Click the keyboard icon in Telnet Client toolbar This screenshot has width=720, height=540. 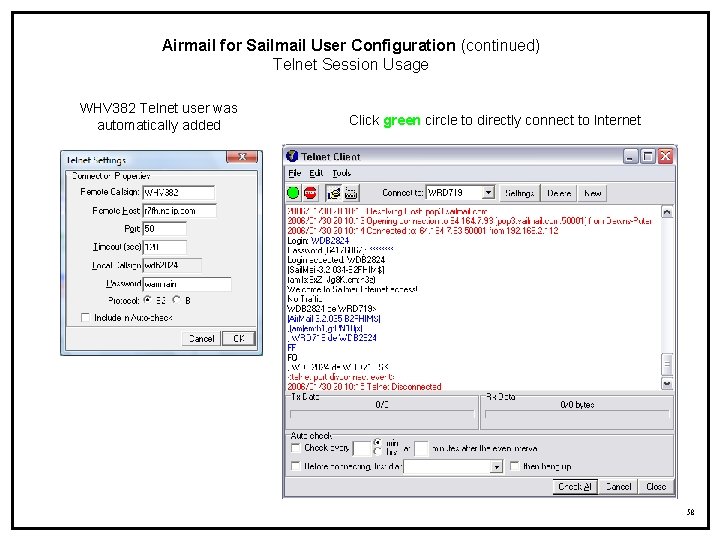(x=351, y=193)
